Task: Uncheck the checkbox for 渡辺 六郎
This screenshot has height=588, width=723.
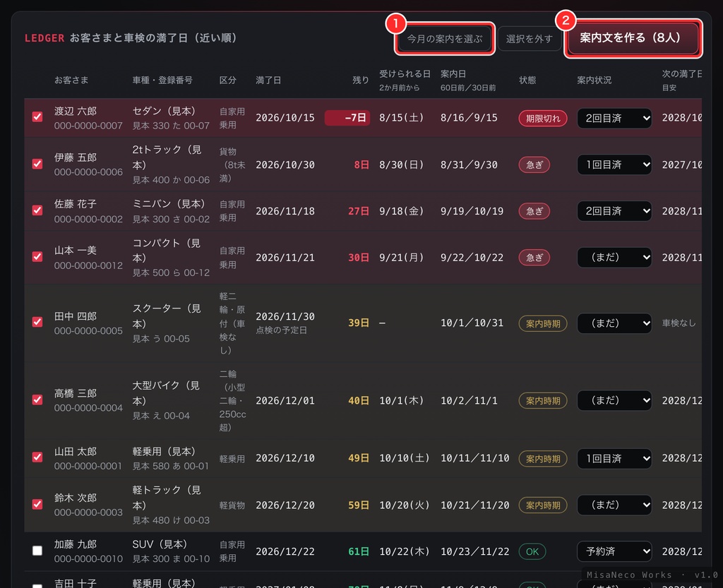Action: [37, 117]
